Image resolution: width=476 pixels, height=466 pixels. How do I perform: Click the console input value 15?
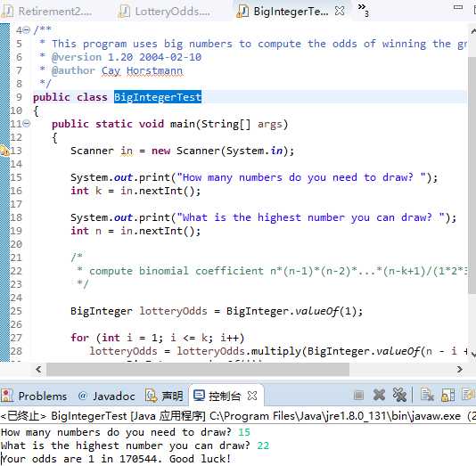(244, 432)
